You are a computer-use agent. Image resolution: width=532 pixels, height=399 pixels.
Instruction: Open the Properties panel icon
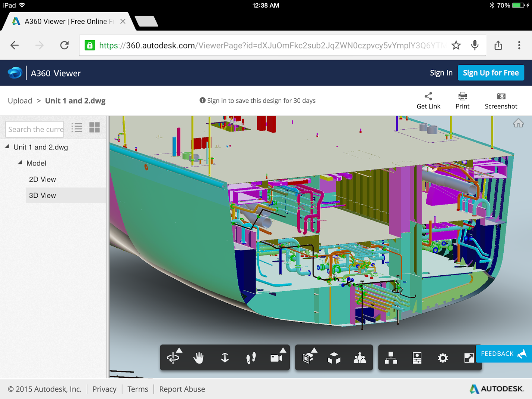417,358
